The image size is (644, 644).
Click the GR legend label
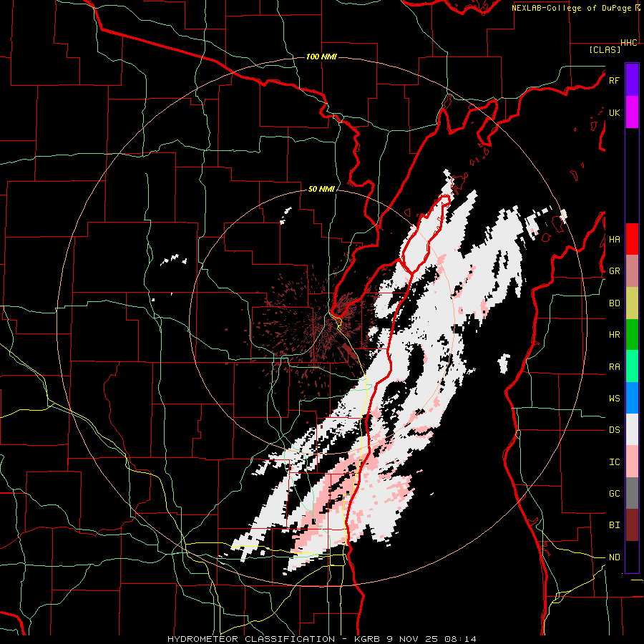click(614, 271)
